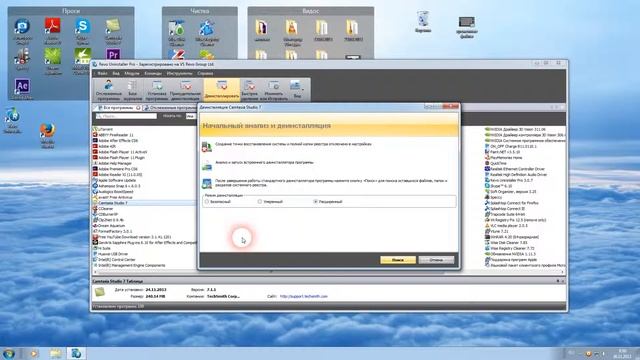Click the highlighted Деинсталлировать toolbar button
The image size is (640, 360).
[222, 90]
